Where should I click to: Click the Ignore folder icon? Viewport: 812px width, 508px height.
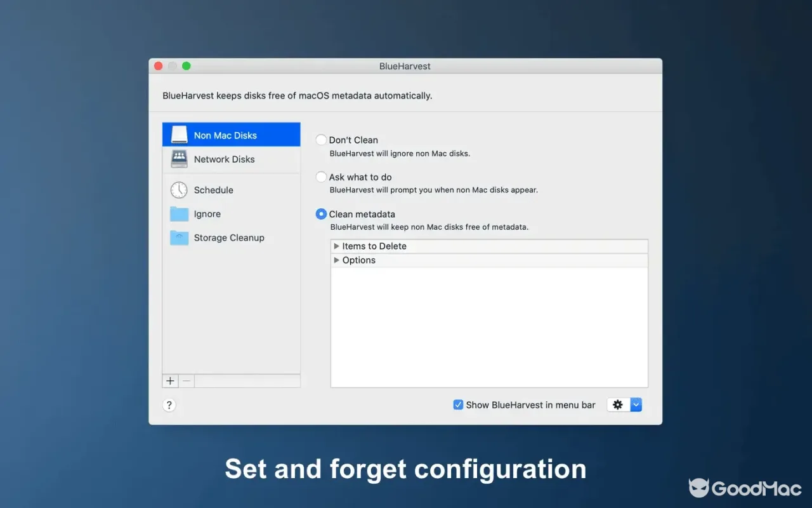[x=180, y=214]
